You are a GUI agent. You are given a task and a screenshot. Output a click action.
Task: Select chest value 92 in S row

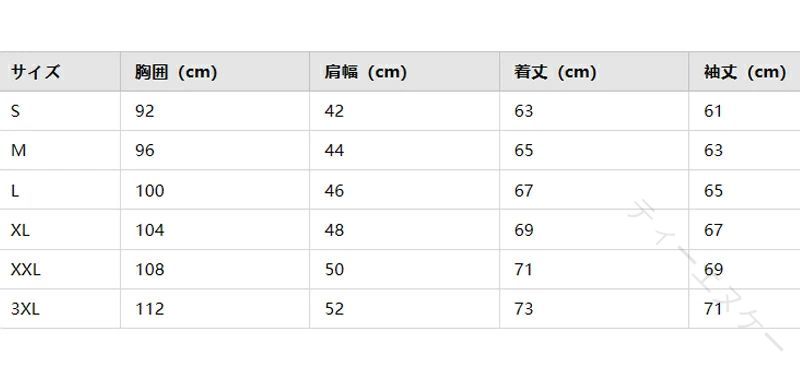(144, 111)
